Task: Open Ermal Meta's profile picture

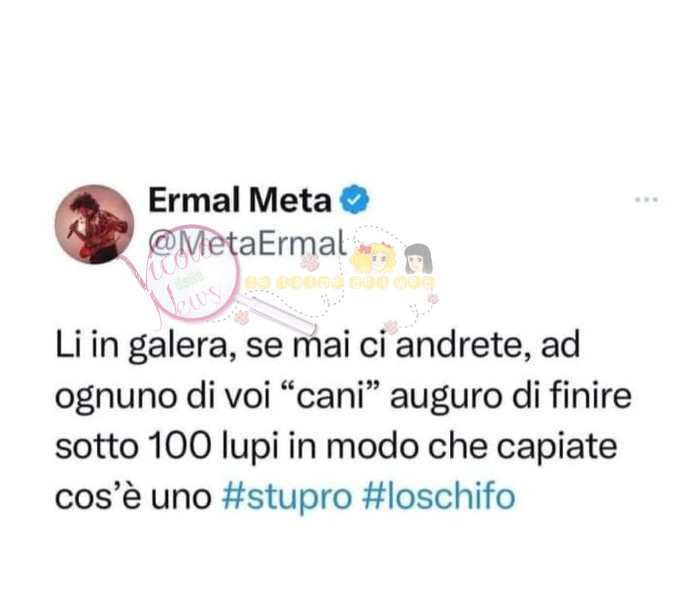Action: tap(94, 224)
